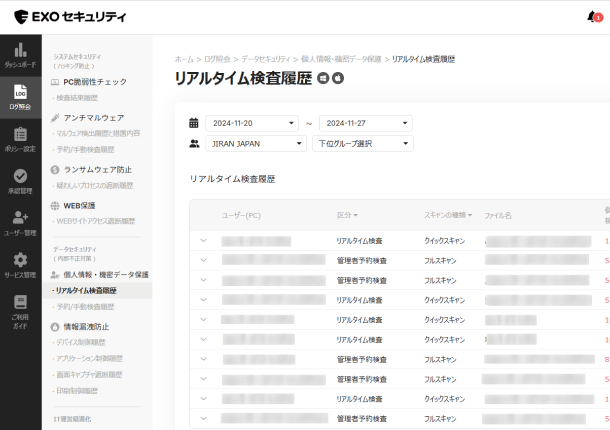
Task: Open 予約/手動検査履歴 under 個人情報・機密データ保護
Action: 85,307
